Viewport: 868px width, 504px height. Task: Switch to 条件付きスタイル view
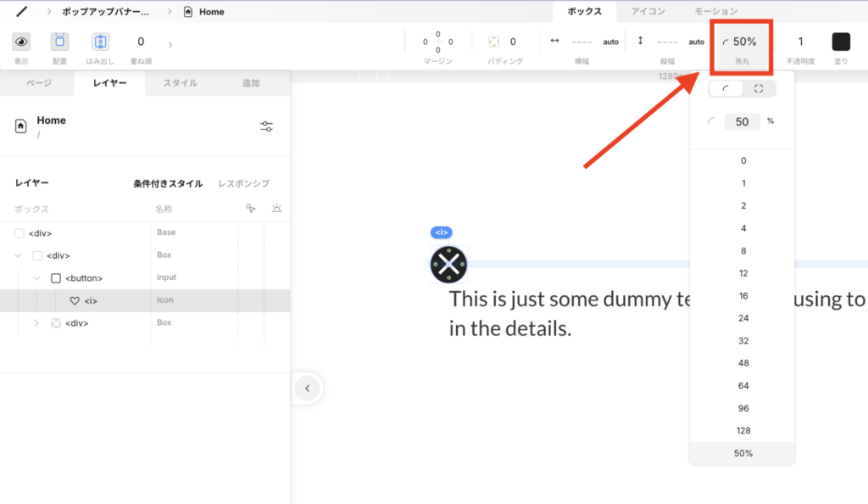point(168,183)
